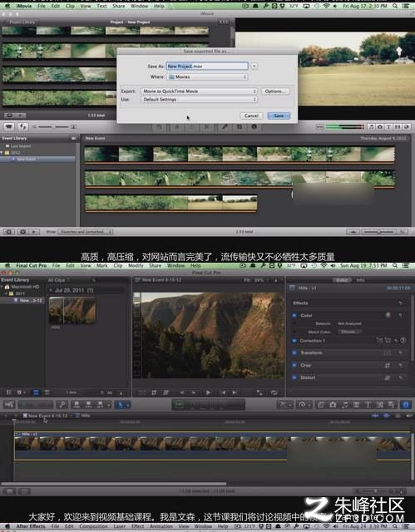Toggle the Final Cut inspector blue info button
The width and height of the screenshot is (415, 532).
point(406,405)
